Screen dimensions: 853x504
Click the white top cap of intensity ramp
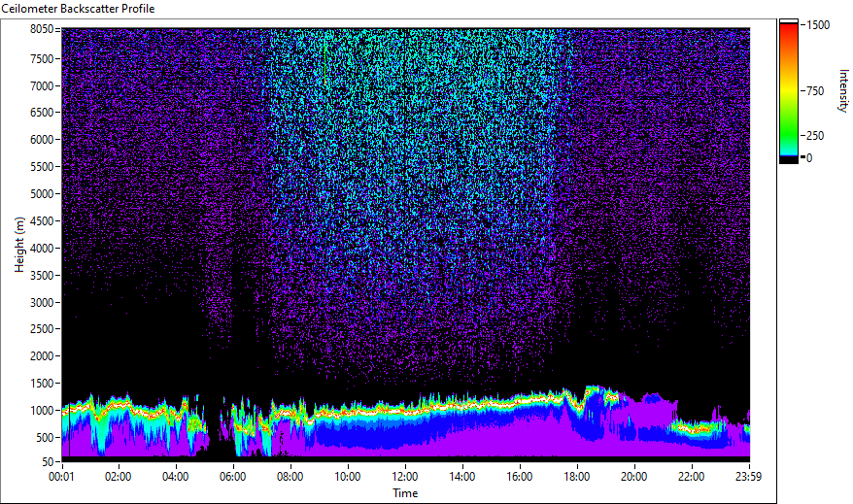coord(789,21)
